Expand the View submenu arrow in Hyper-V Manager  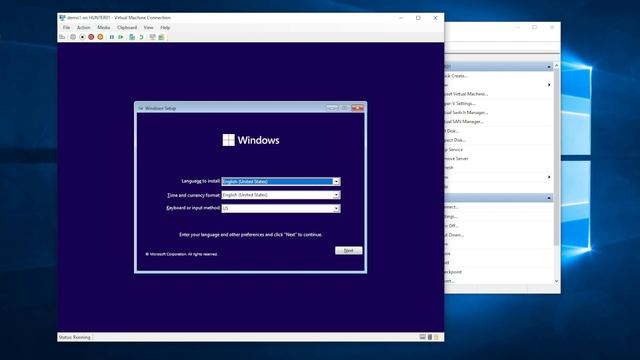[x=549, y=177]
